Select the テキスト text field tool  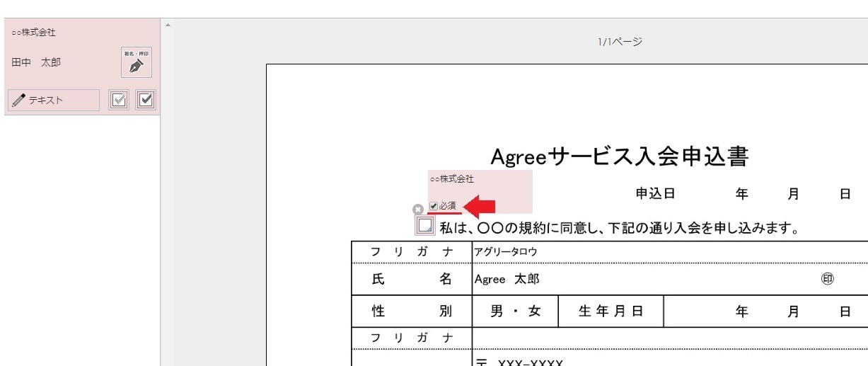54,101
